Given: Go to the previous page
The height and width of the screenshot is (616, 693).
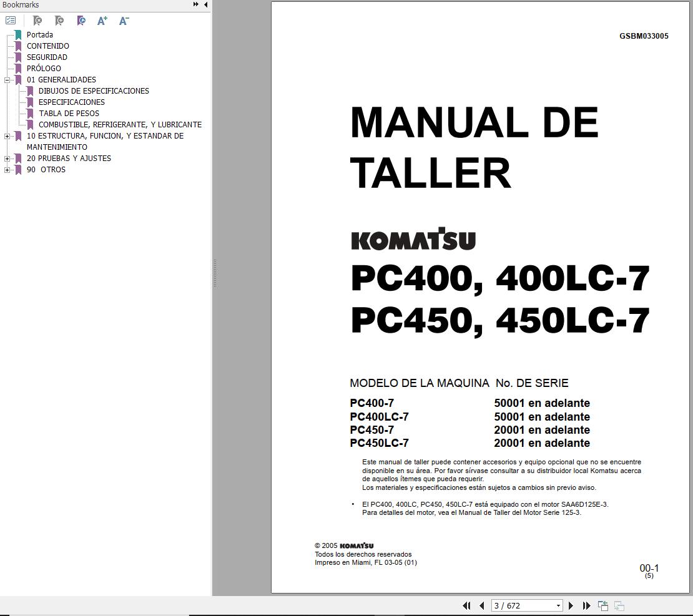Looking at the screenshot, I should point(482,605).
